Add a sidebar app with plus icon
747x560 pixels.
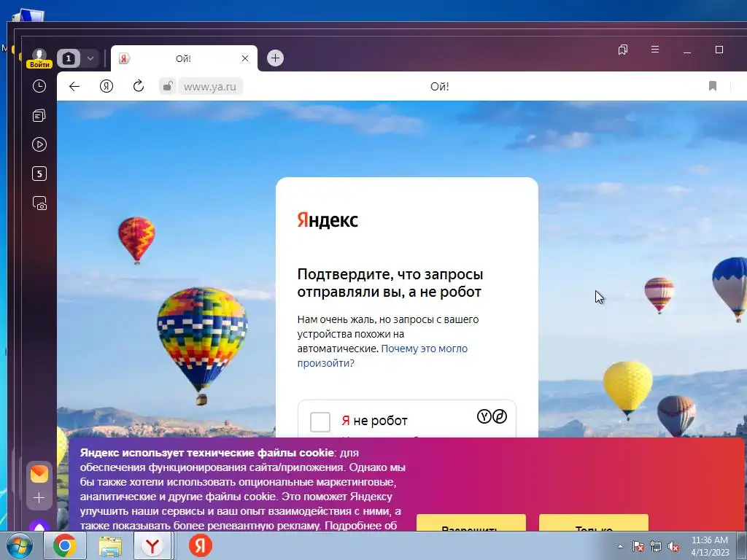(x=39, y=498)
